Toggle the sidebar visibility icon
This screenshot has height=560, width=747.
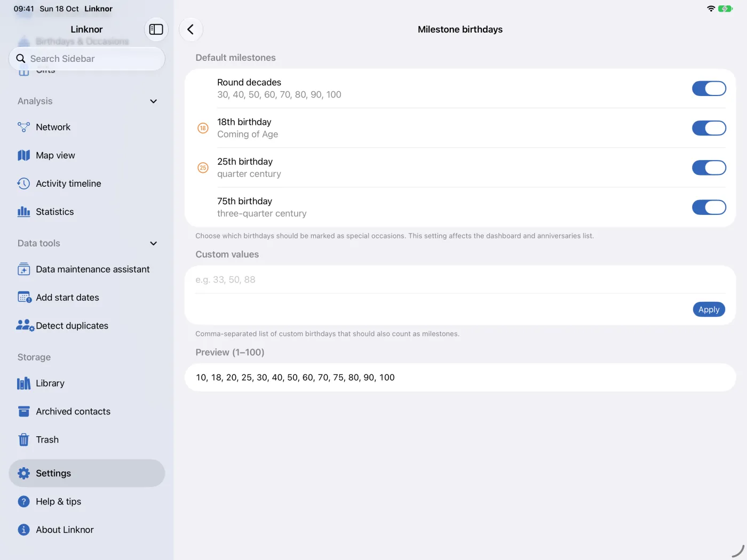point(156,29)
